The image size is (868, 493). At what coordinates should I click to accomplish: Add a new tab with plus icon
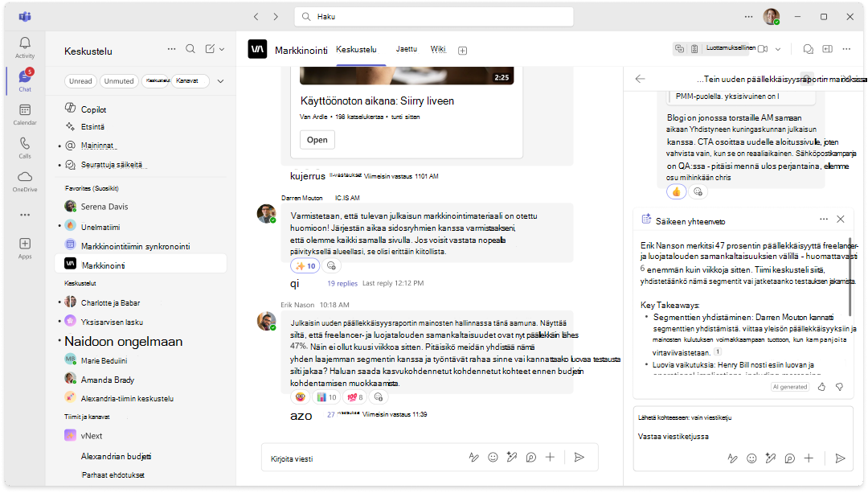tap(463, 51)
